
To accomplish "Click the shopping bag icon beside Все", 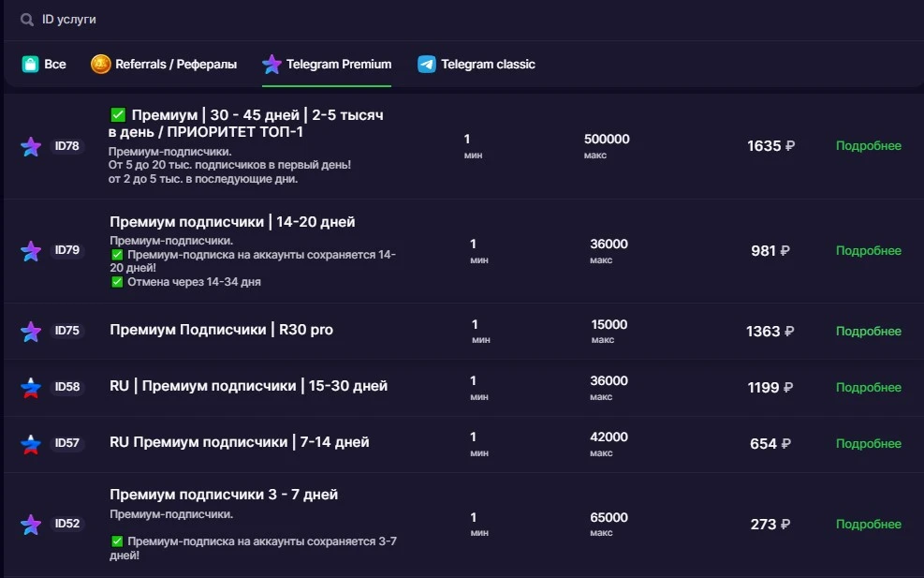I will click(x=30, y=64).
